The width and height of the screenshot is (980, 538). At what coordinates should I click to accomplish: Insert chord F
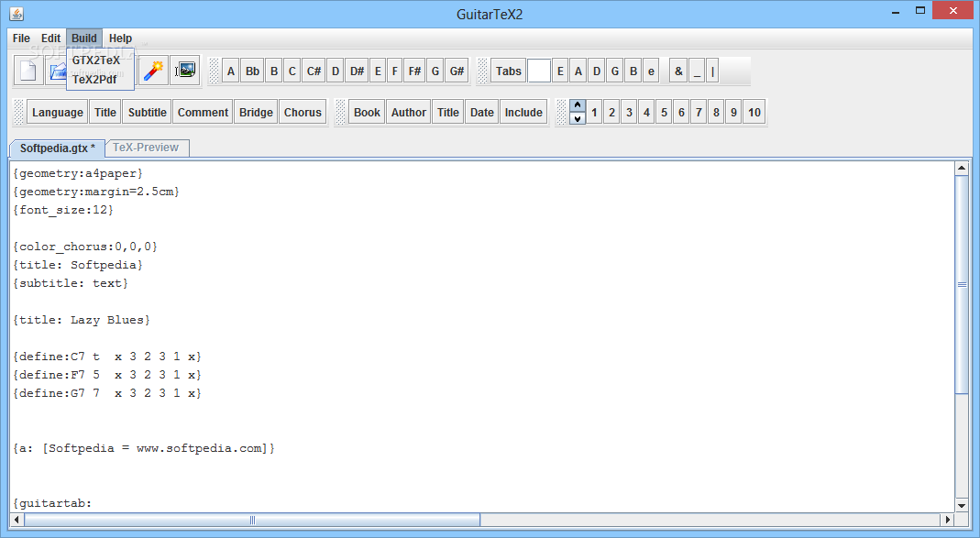[x=394, y=71]
